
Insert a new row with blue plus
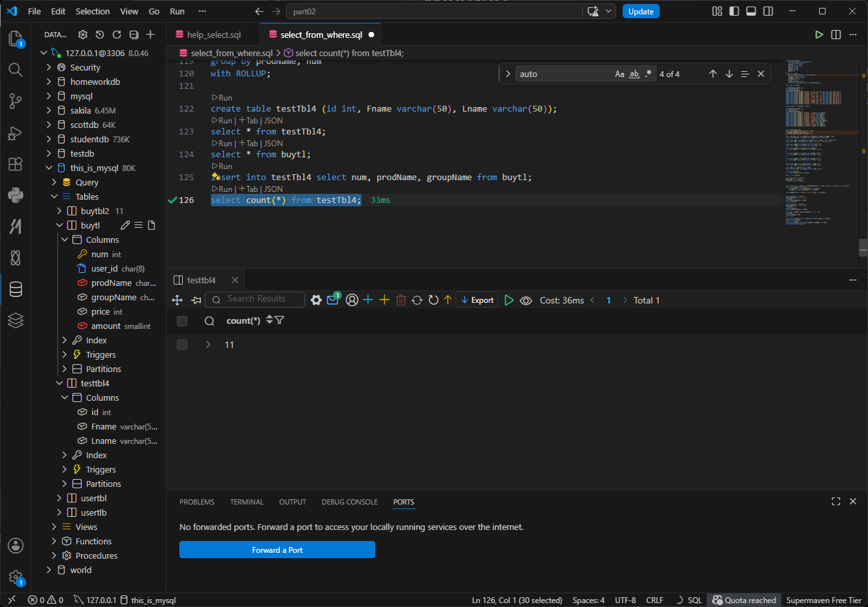coord(368,300)
